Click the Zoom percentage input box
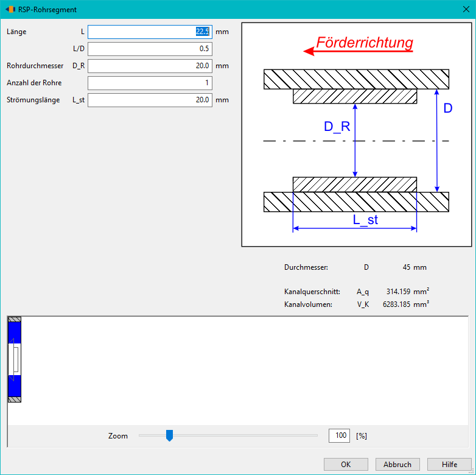Viewport: 476px width, 475px height. pos(339,435)
